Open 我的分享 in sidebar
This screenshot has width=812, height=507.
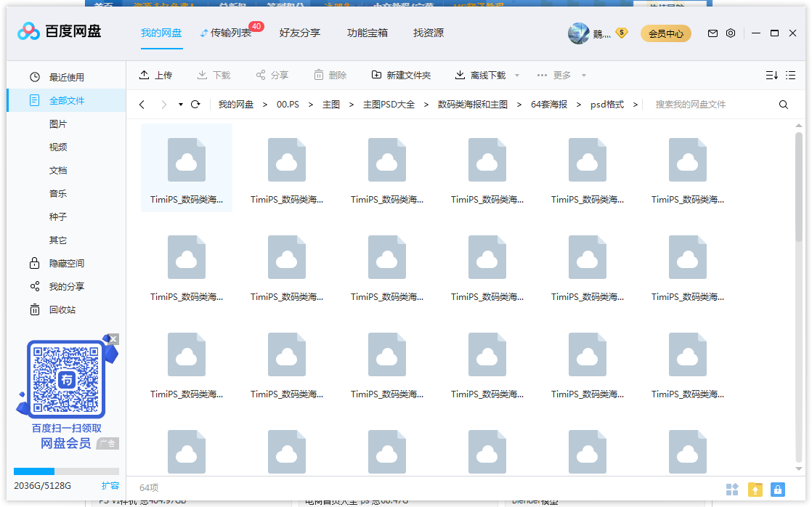tap(66, 286)
